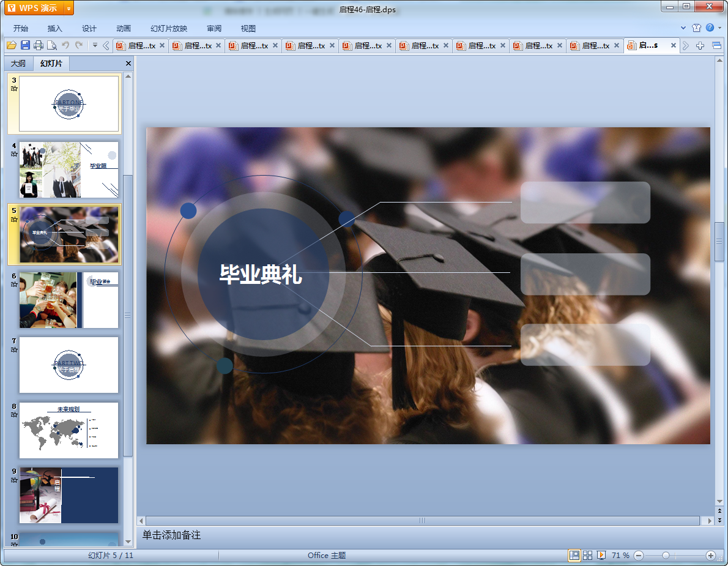Zoom in with plus button
Screen dimensions: 728x566
[x=710, y=556]
